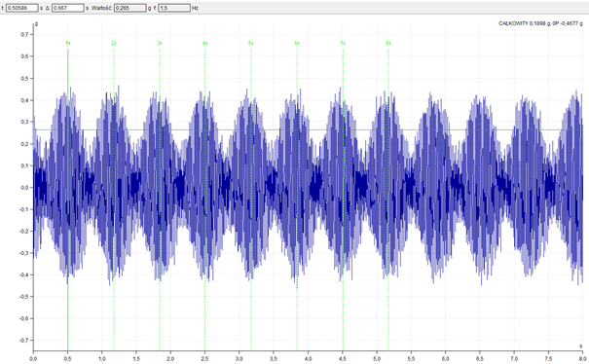Click the 0,0 amplitude label on the g axis
This screenshot has width=589, height=364.
tap(24, 188)
